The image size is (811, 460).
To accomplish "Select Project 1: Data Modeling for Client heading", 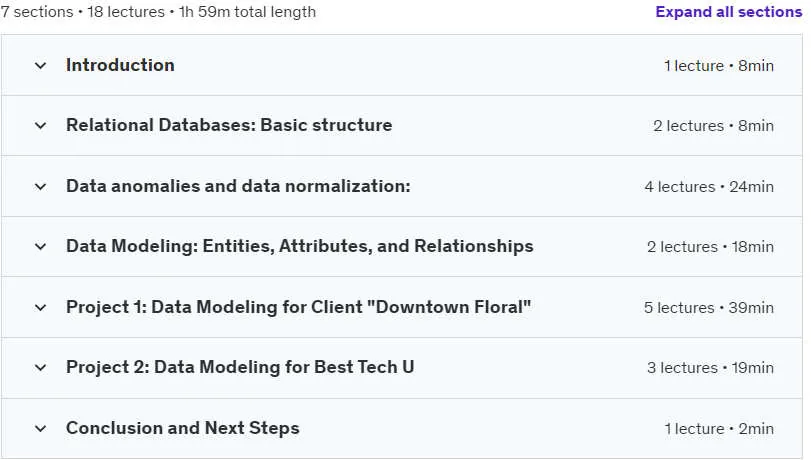I will (x=298, y=307).
